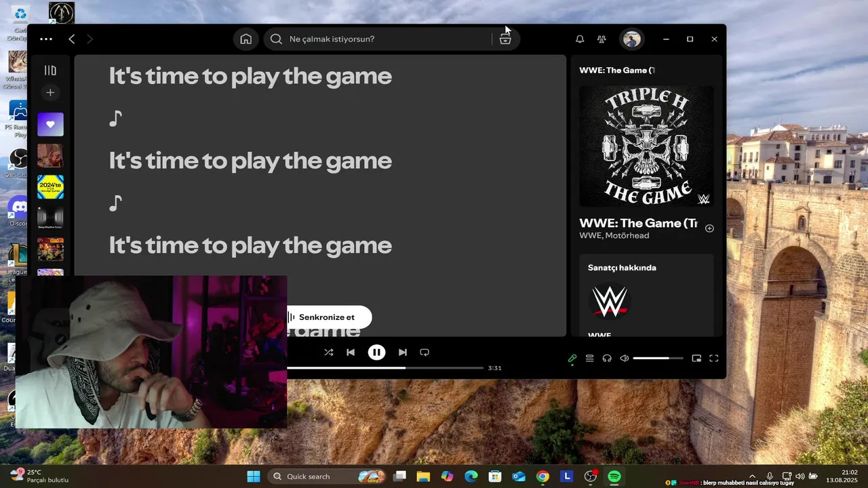Pause the current song
868x488 pixels.
click(x=376, y=352)
